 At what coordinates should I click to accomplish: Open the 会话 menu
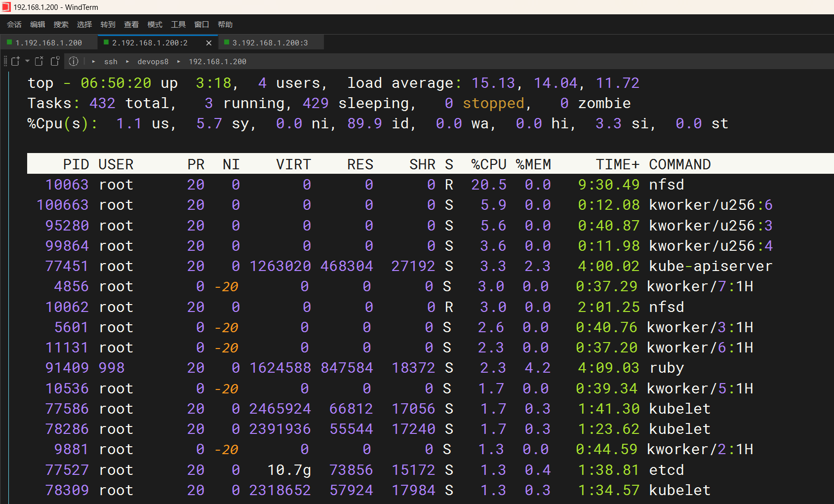point(14,24)
